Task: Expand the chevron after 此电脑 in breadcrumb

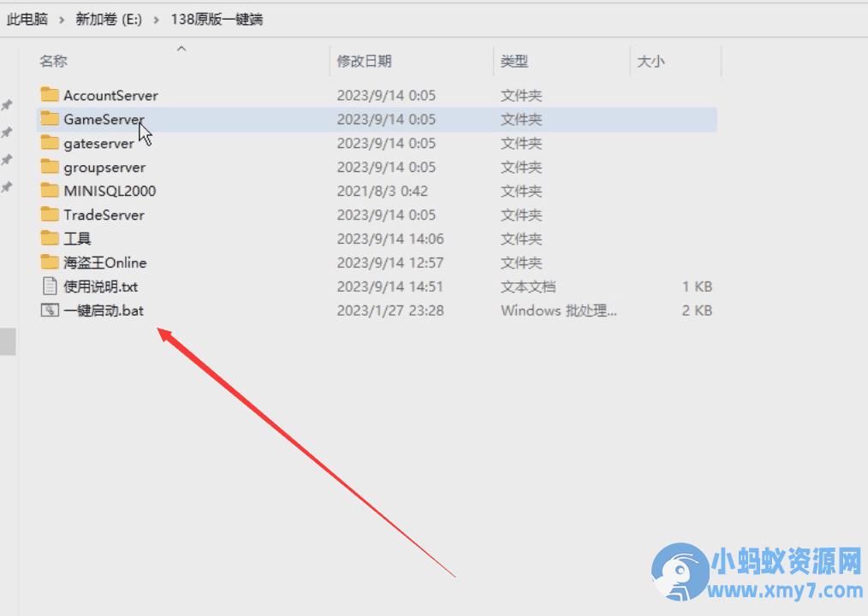Action: [x=62, y=20]
